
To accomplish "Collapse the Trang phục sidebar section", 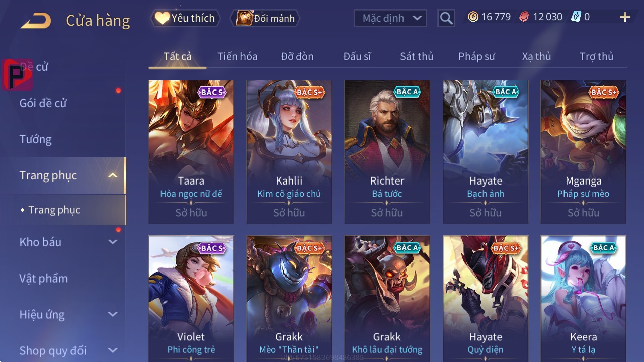I will (113, 175).
